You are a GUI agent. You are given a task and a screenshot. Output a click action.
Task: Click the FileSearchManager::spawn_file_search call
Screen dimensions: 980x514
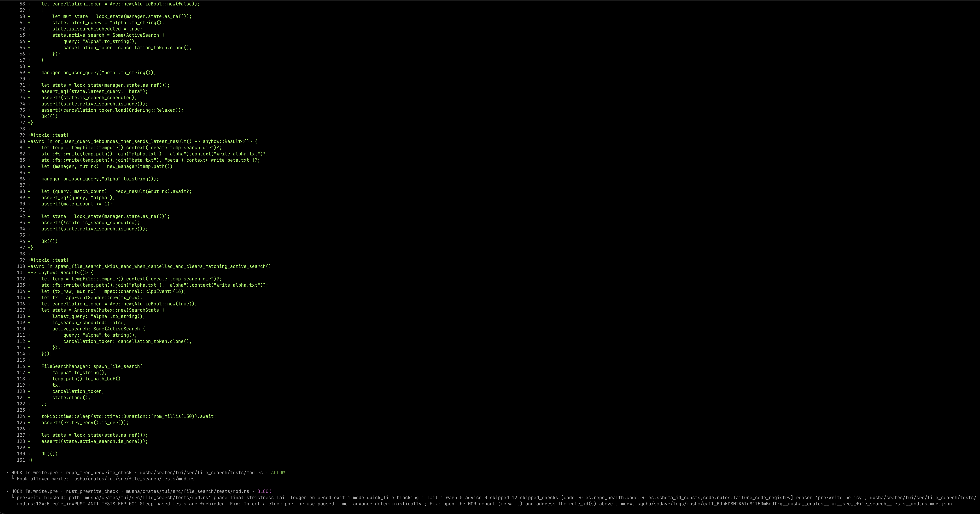[92, 366]
